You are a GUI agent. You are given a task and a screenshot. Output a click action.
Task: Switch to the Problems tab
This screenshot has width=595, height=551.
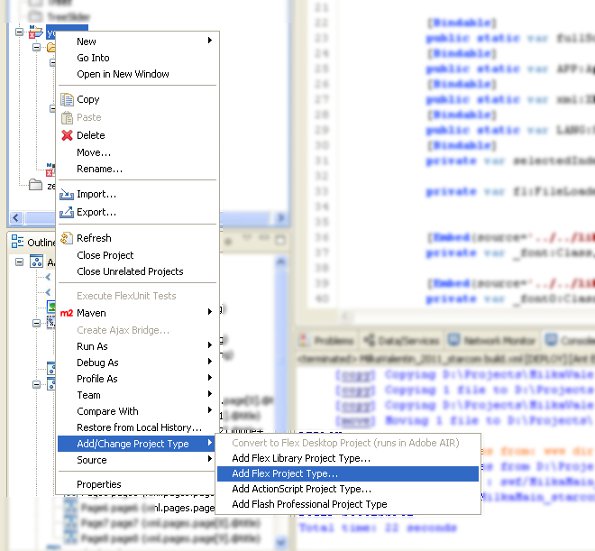pos(327,340)
